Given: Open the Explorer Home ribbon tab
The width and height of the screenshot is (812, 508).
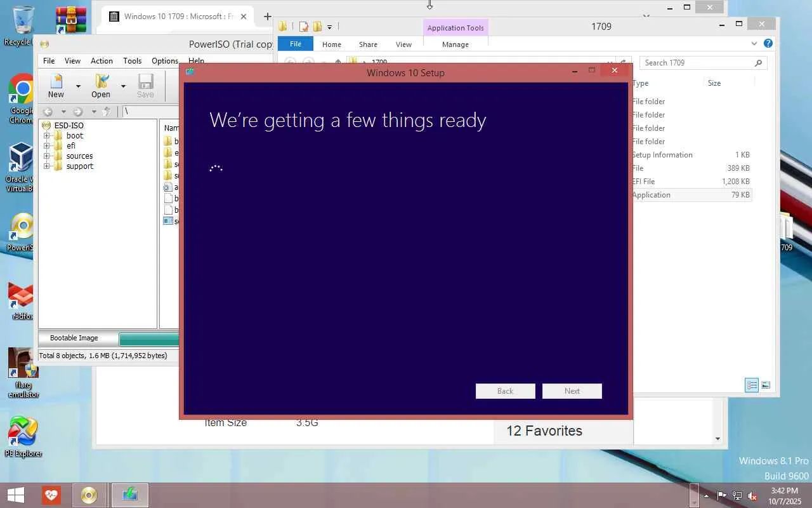Looking at the screenshot, I should point(331,44).
